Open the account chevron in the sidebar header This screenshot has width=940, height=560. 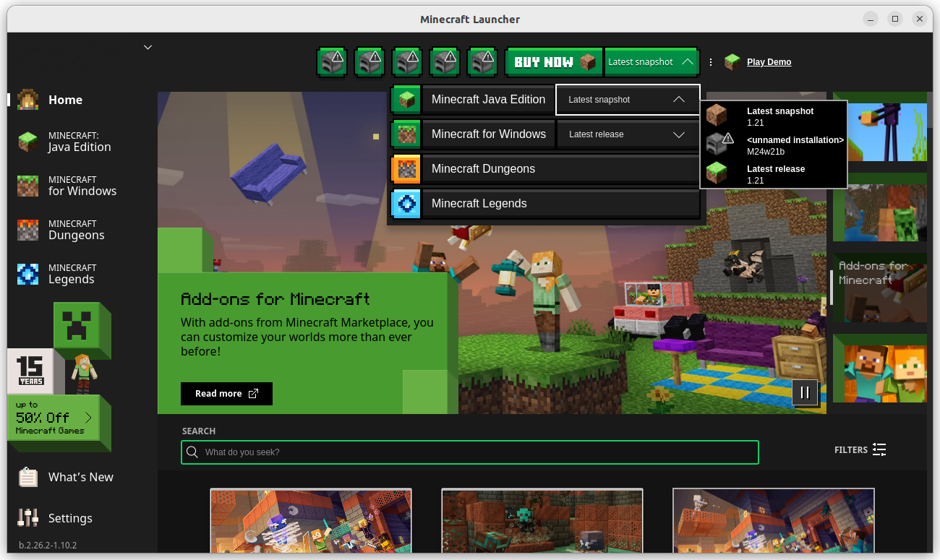148,47
